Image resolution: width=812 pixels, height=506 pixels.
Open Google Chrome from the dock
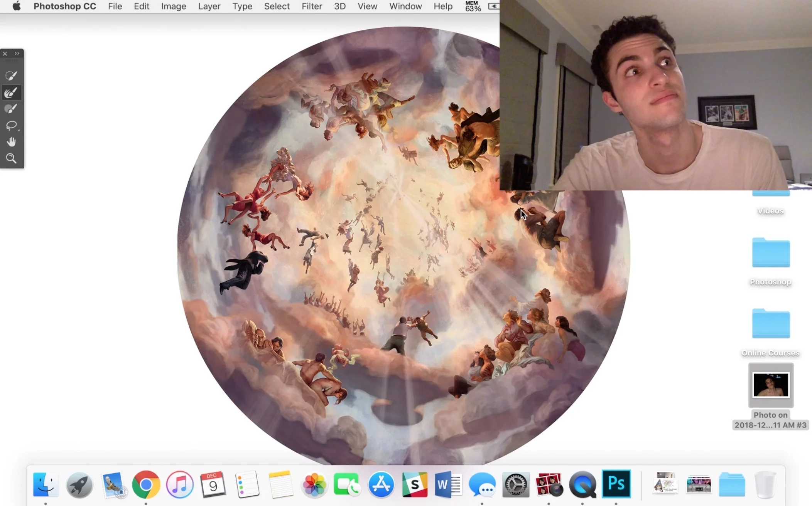pos(146,484)
